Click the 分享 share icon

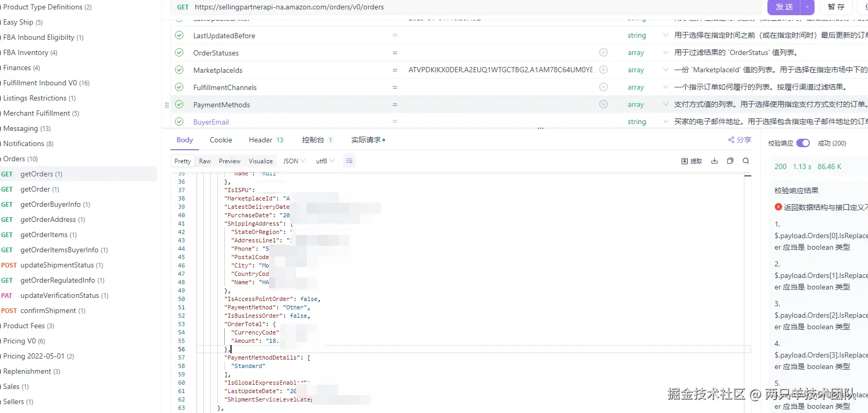point(740,140)
